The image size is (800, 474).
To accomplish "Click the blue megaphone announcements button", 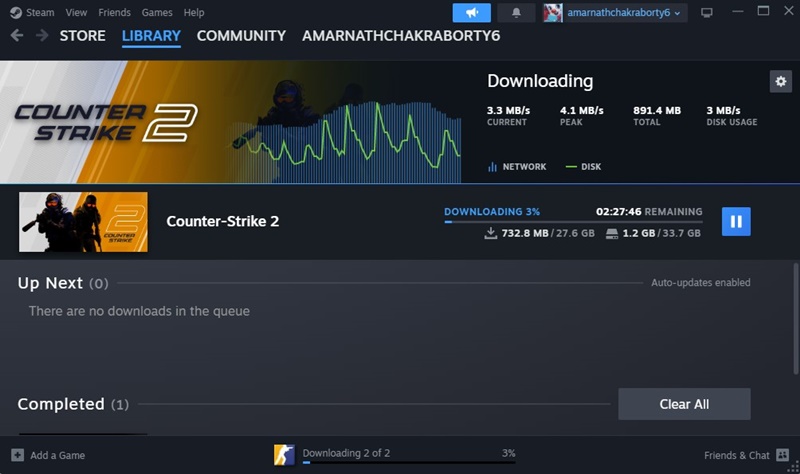I will [x=471, y=13].
